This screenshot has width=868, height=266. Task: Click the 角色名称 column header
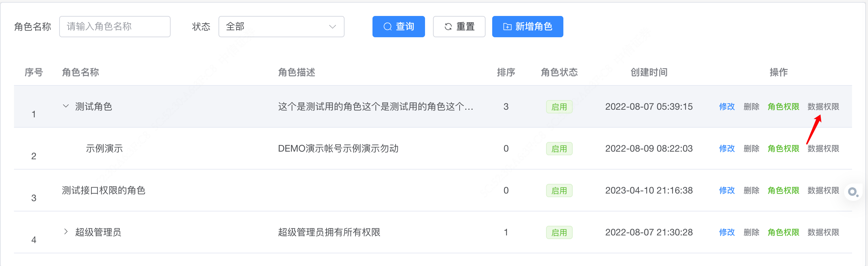click(x=80, y=72)
